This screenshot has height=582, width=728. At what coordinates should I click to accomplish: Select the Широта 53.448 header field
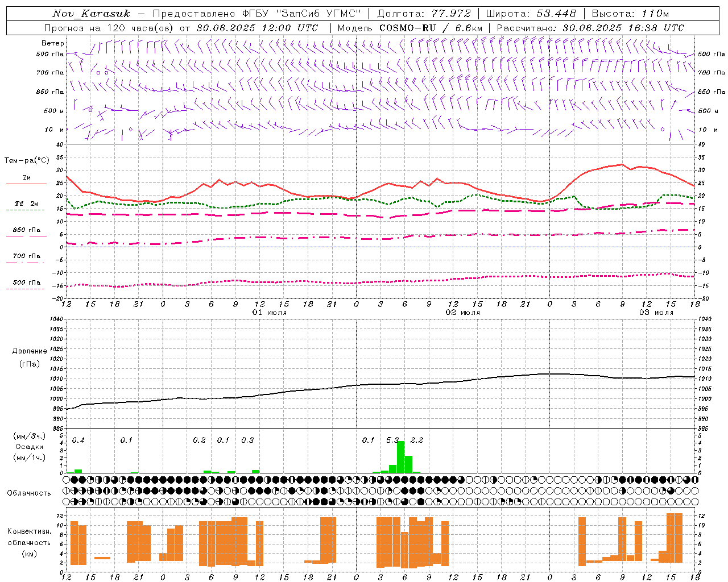531,14
